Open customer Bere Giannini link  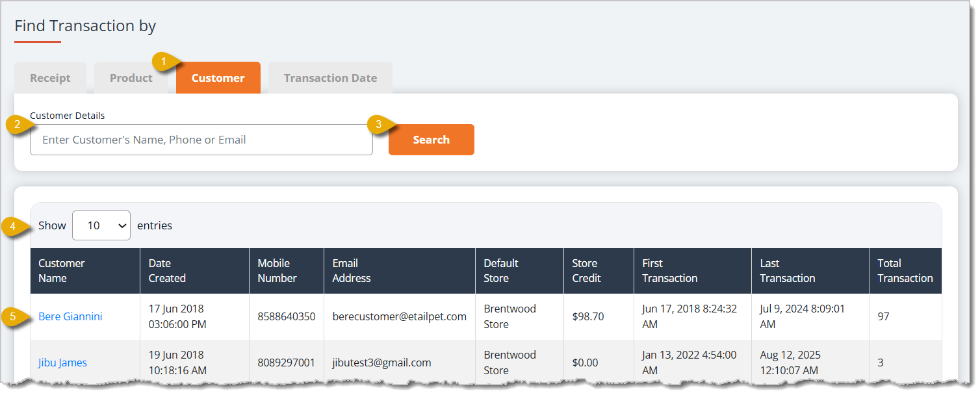[x=70, y=317]
